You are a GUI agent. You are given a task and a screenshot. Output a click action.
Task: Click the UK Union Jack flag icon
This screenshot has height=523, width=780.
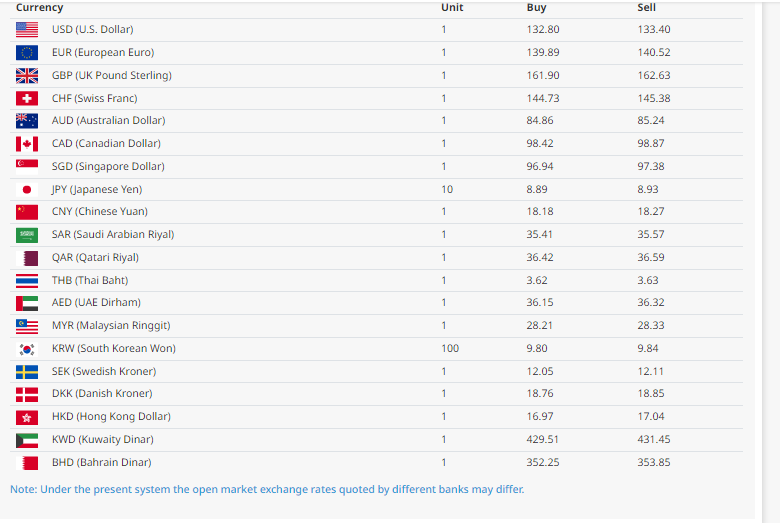tap(27, 75)
